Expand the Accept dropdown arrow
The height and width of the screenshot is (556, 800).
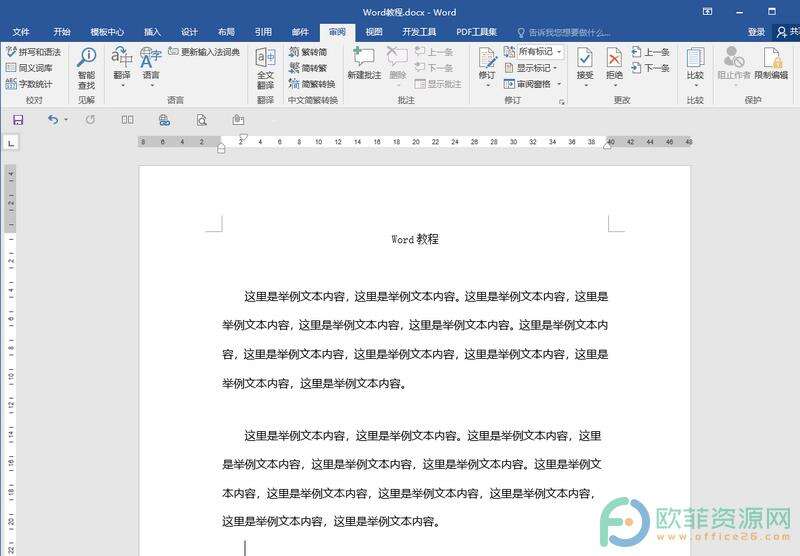[x=585, y=85]
